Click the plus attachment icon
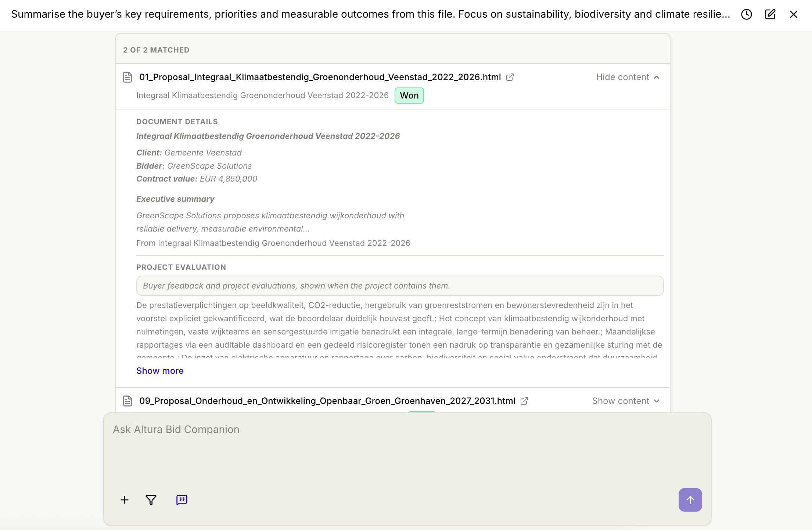The image size is (812, 530). pos(125,500)
